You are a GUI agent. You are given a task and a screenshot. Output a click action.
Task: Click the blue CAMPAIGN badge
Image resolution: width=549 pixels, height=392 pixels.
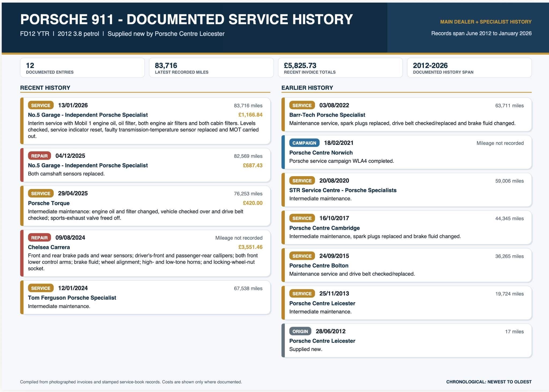(304, 143)
